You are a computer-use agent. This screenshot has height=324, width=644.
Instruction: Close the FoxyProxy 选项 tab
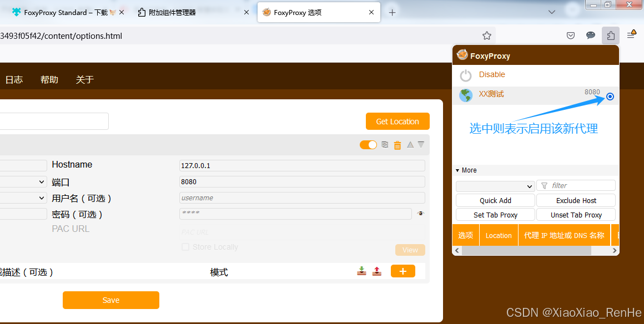click(371, 12)
